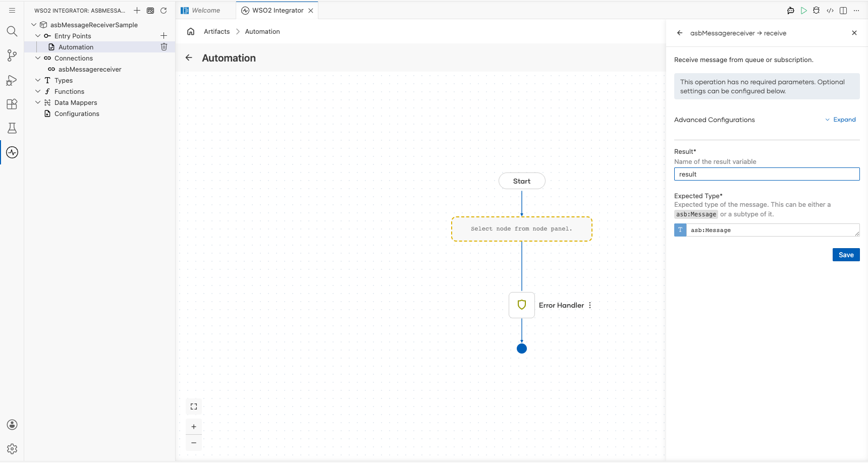
Task: Delete the Automation entry point
Action: coord(164,47)
